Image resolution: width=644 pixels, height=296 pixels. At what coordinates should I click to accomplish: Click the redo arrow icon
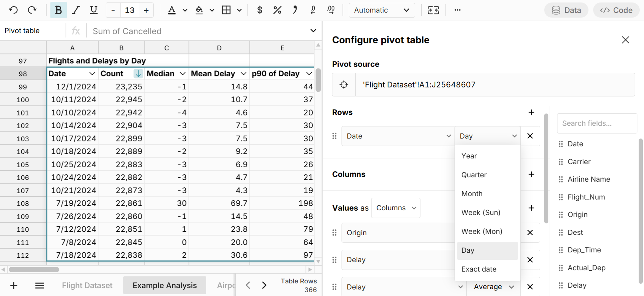click(x=32, y=10)
